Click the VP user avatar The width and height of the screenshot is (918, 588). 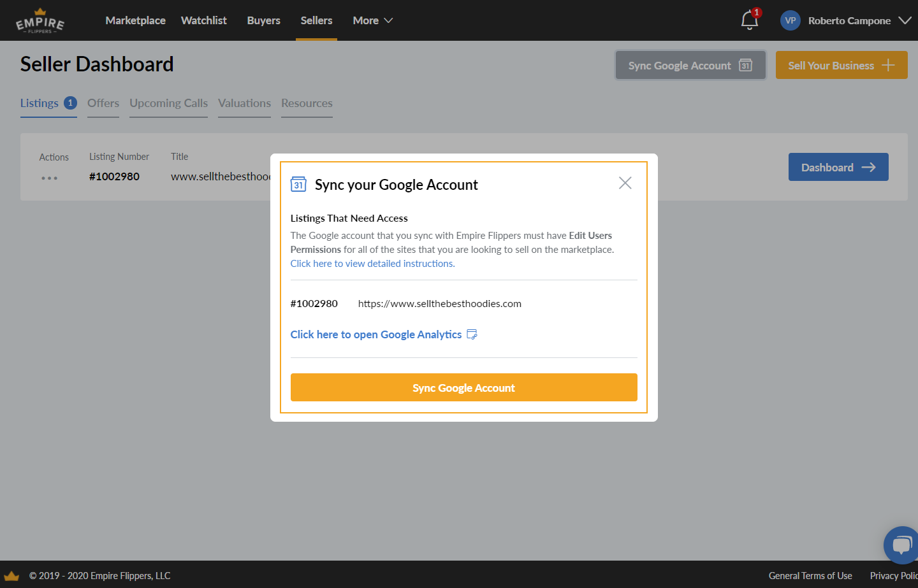tap(790, 20)
